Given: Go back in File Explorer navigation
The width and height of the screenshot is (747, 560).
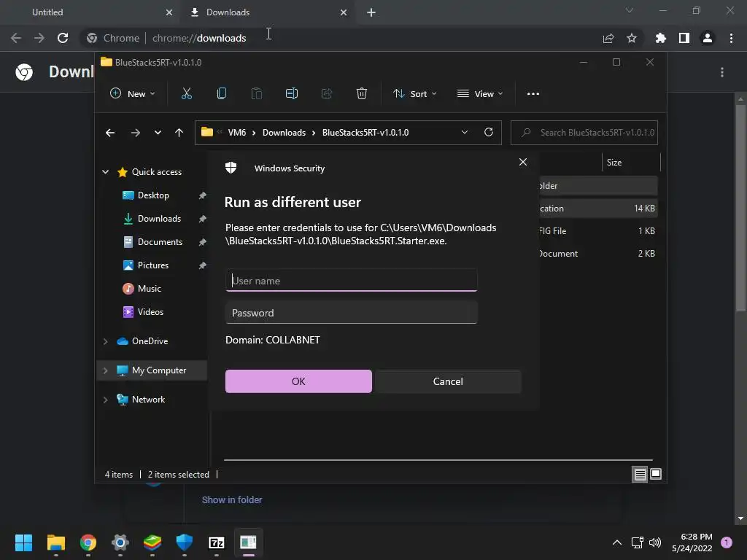Looking at the screenshot, I should pos(110,133).
